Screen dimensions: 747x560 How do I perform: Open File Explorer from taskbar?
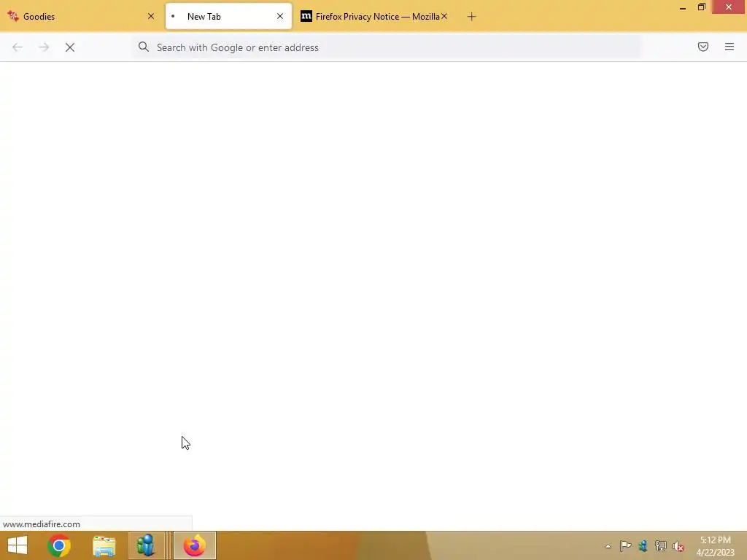click(104, 545)
